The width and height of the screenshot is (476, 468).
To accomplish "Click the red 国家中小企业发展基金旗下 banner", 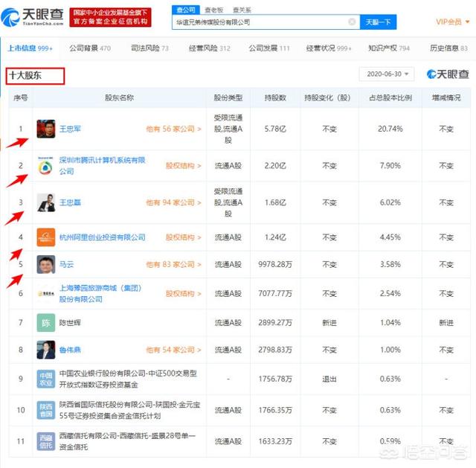I will tap(110, 17).
